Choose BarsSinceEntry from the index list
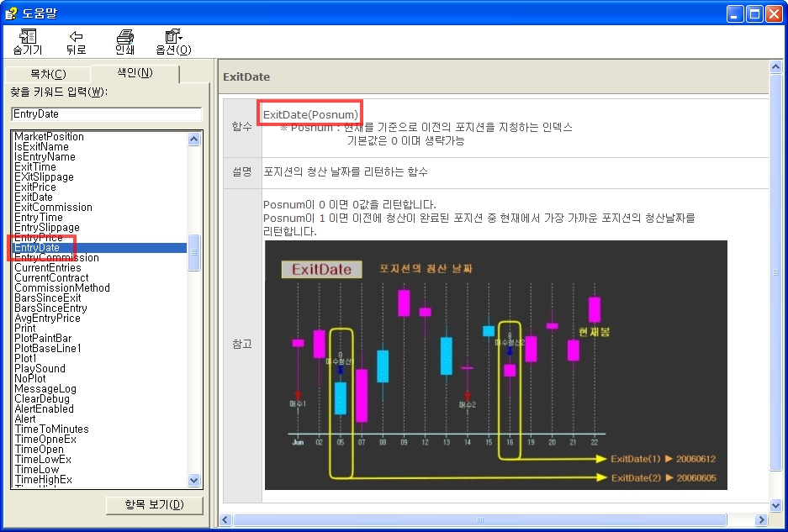The image size is (788, 532). (x=50, y=308)
